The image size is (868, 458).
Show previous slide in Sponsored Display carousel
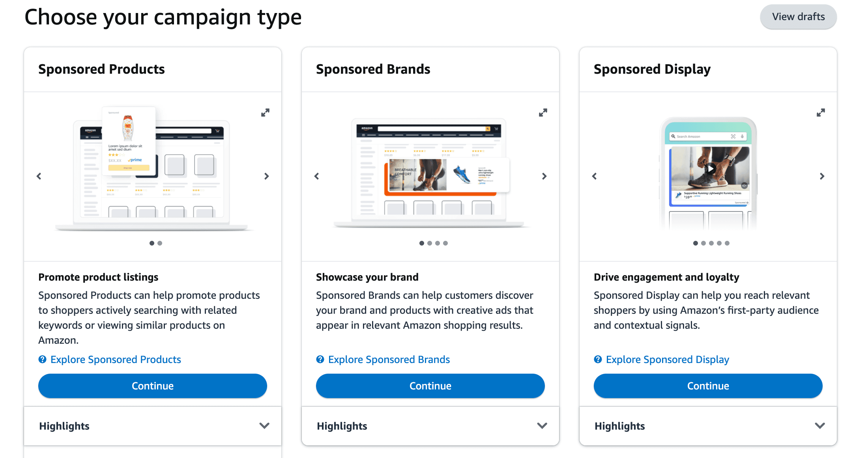click(x=594, y=176)
